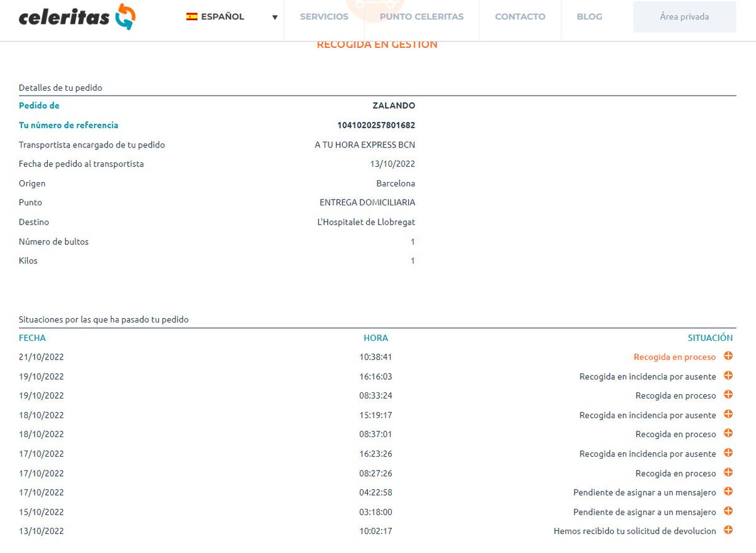Viewport: 756px width, 553px height.
Task: Click the 'Detalles de tu pedido' heading
Action: (60, 88)
